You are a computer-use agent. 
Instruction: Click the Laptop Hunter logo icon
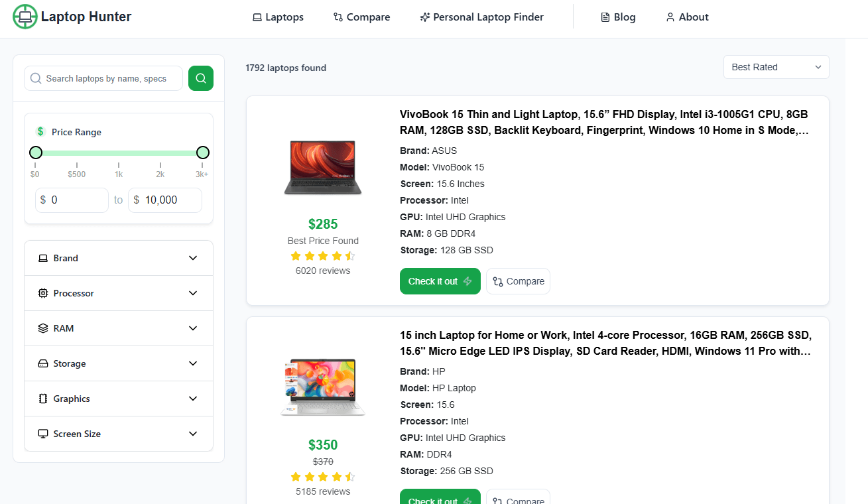click(x=25, y=17)
